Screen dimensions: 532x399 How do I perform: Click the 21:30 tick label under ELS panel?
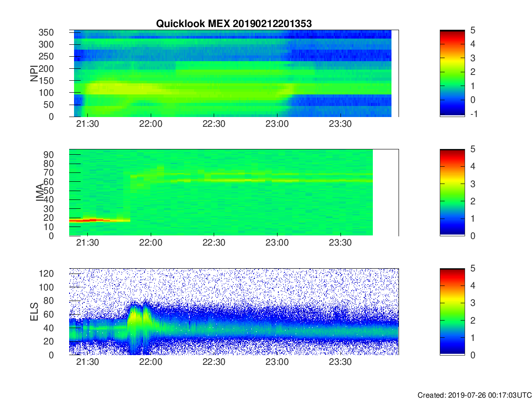click(88, 362)
